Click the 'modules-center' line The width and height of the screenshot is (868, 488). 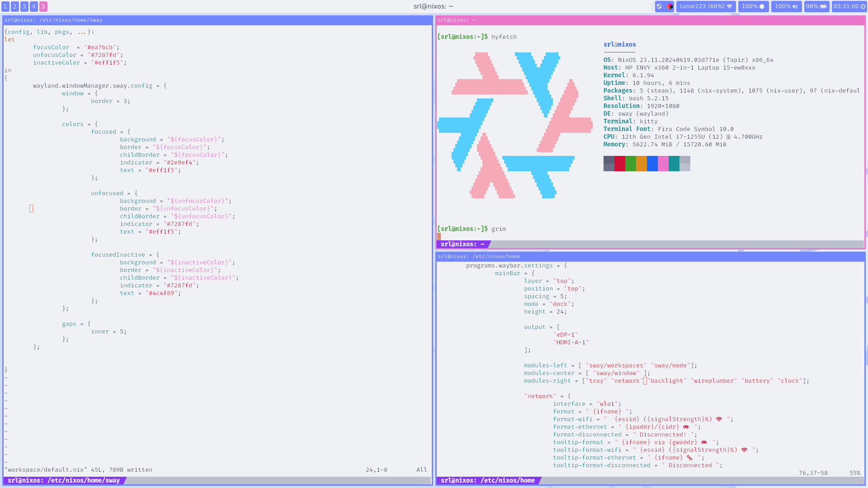click(587, 373)
